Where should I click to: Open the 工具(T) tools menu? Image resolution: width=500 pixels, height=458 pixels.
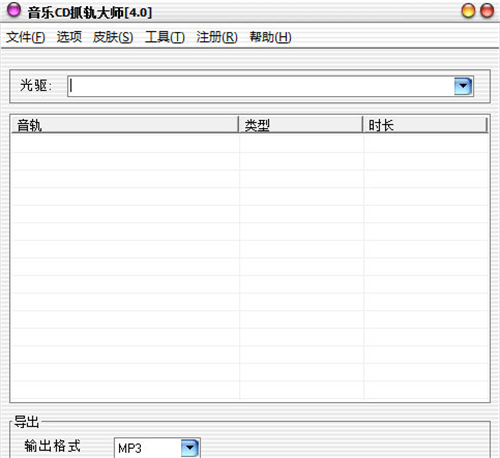click(165, 37)
